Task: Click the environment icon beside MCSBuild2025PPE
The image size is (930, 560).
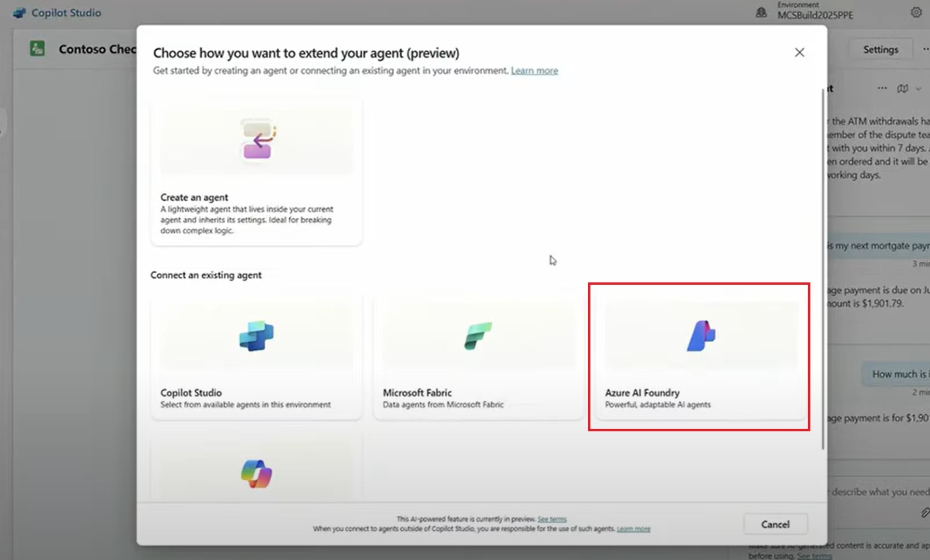Action: pyautogui.click(x=761, y=12)
